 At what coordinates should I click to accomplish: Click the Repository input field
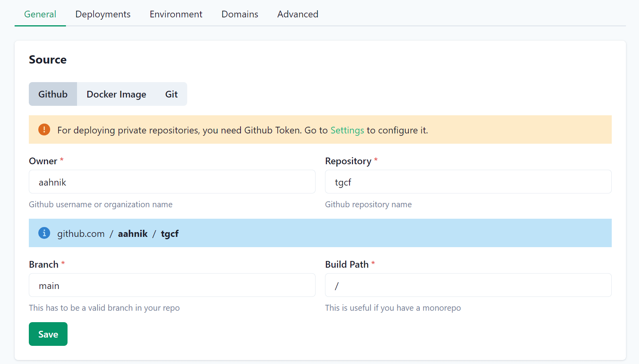468,182
